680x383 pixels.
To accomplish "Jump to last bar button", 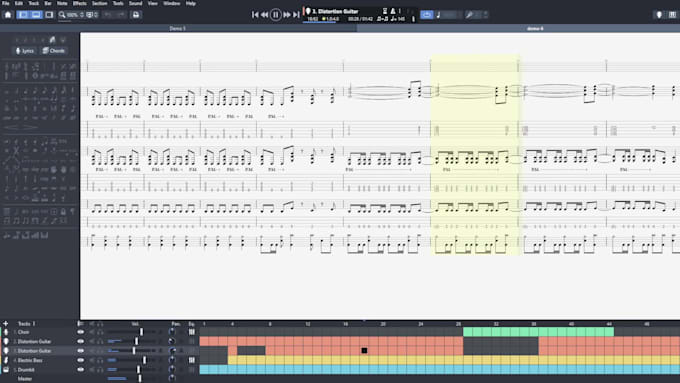I will [x=296, y=15].
